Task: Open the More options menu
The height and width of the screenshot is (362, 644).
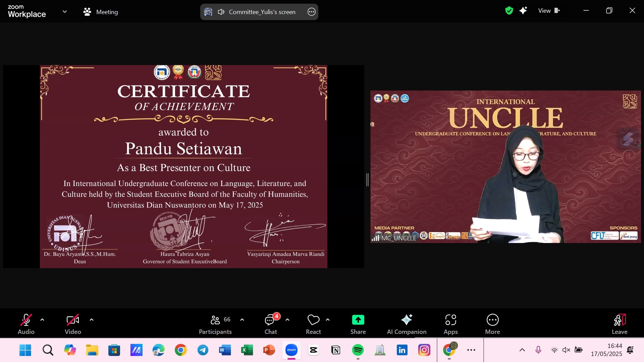Action: pos(492,324)
